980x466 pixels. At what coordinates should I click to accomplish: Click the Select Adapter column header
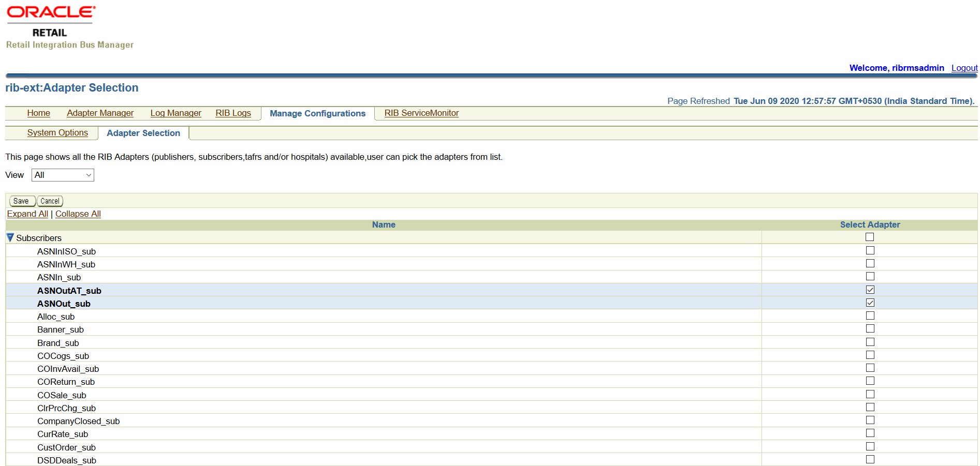870,224
